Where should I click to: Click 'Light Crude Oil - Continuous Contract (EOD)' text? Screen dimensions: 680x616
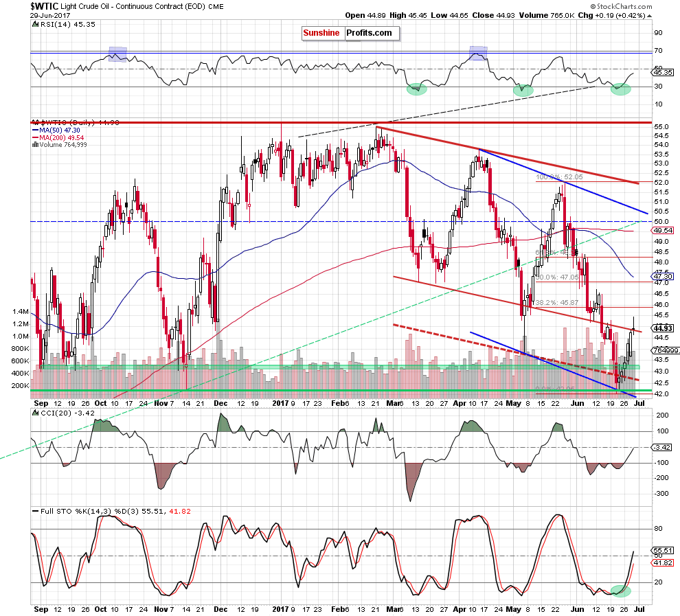[x=133, y=6]
